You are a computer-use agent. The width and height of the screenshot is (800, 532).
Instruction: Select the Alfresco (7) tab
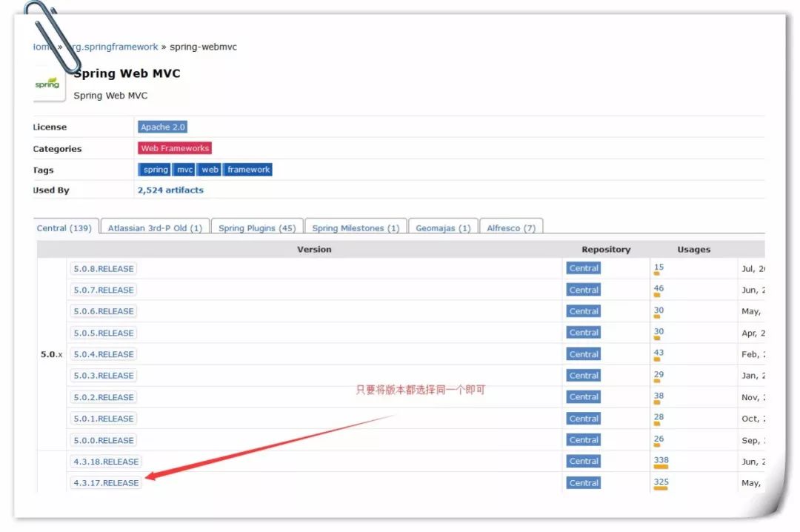(511, 228)
